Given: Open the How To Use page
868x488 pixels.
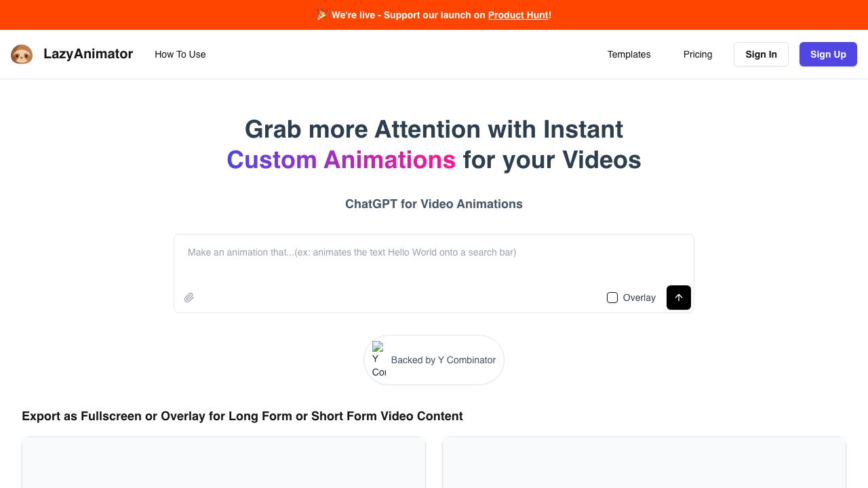Looking at the screenshot, I should [x=180, y=54].
